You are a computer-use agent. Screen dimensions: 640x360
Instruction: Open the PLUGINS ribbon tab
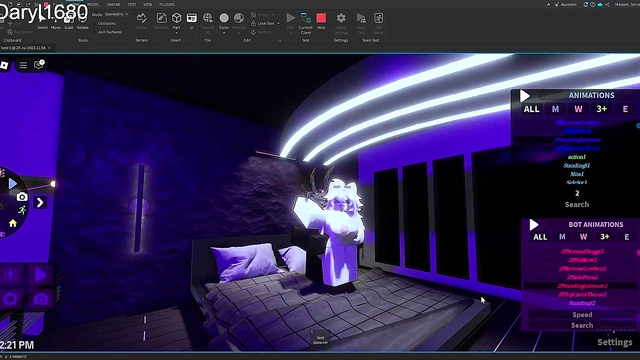point(167,4)
